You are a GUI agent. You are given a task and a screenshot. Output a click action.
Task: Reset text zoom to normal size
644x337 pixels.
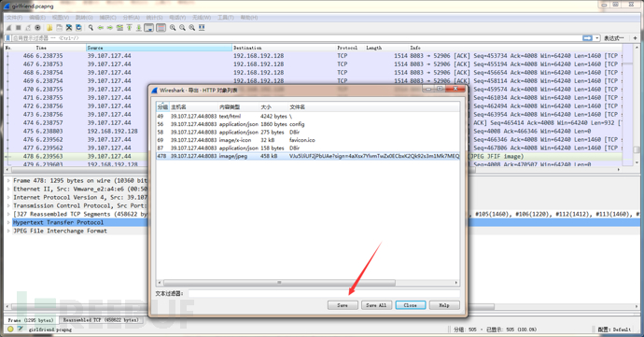click(192, 27)
